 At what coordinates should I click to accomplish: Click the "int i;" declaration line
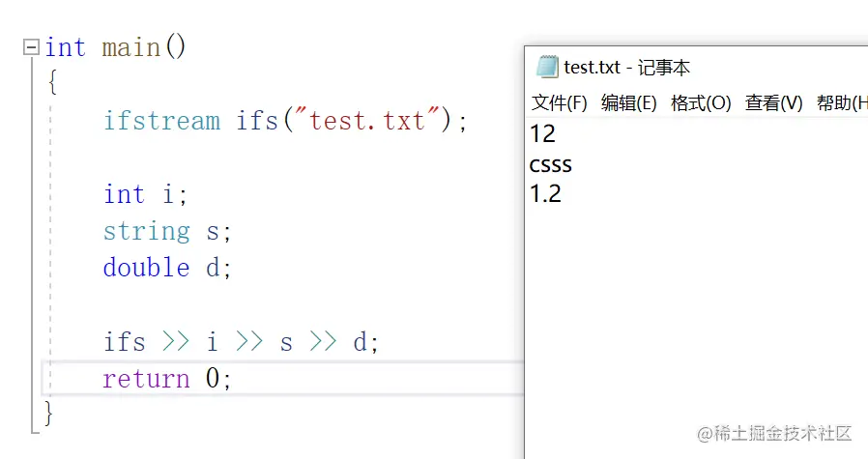click(146, 194)
